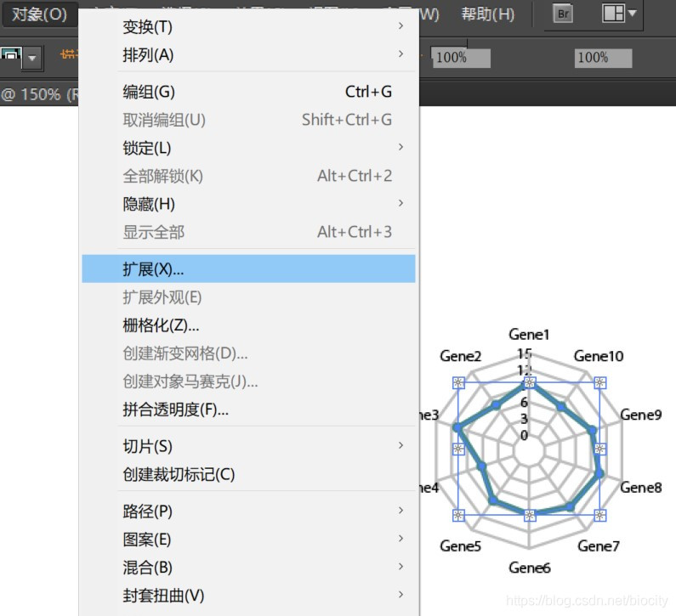Click the bottom-right selection bounding box handle

pos(599,515)
